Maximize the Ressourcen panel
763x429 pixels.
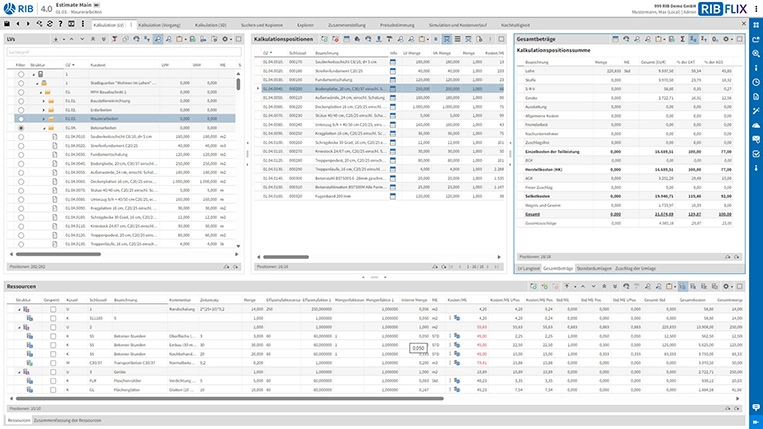(x=739, y=286)
